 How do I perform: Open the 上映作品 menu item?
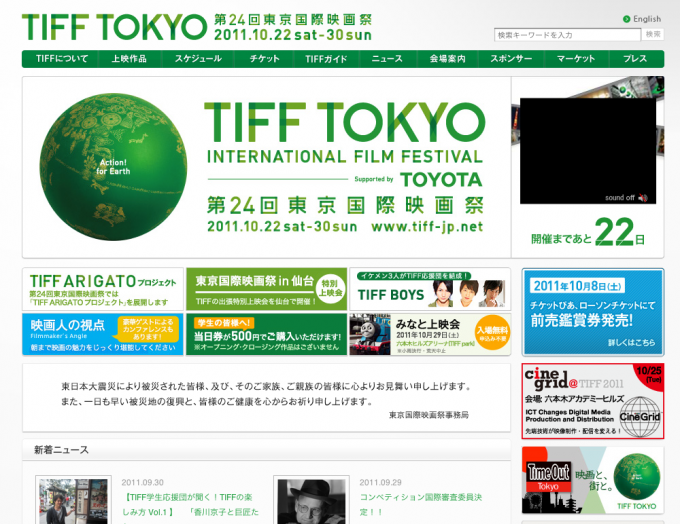[x=129, y=59]
